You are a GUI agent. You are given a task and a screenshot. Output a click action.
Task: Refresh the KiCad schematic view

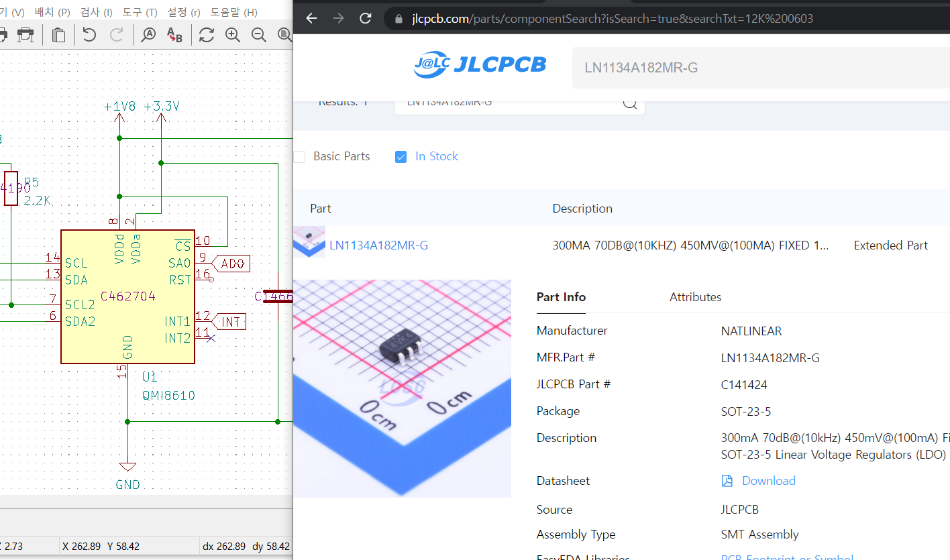tap(207, 34)
